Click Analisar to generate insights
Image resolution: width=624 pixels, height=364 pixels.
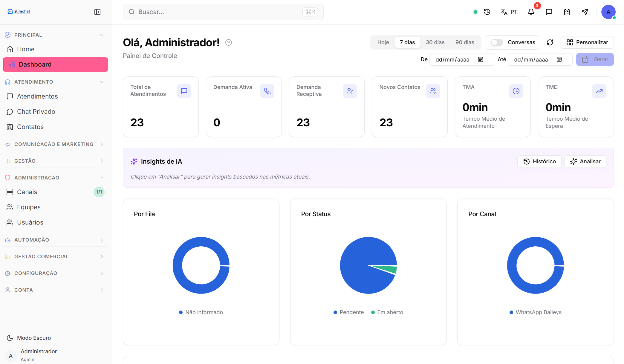(x=585, y=162)
